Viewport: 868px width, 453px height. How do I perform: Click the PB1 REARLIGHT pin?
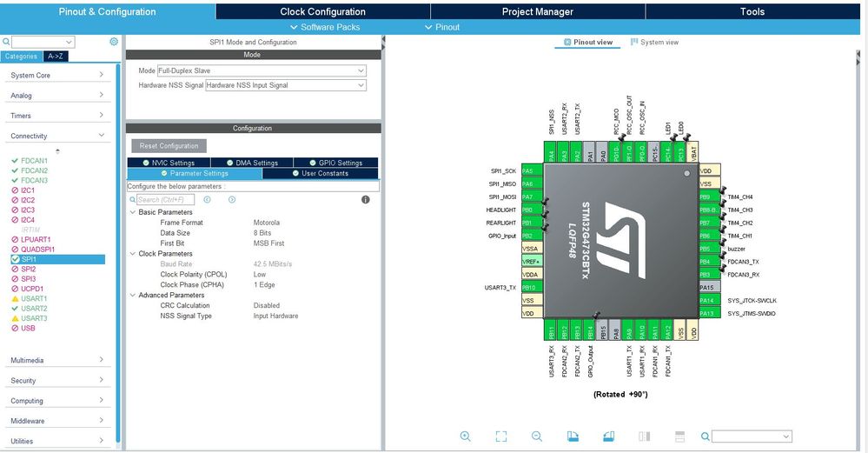(x=532, y=223)
